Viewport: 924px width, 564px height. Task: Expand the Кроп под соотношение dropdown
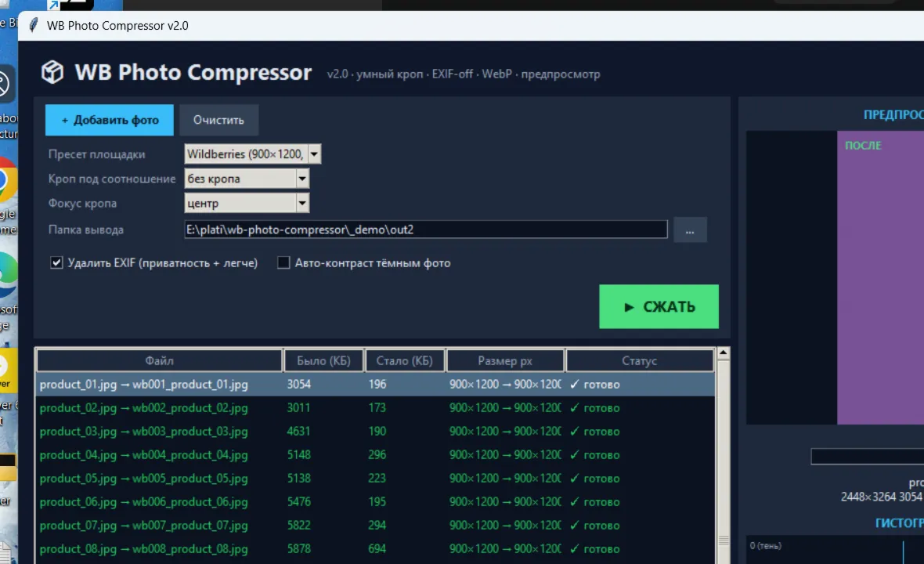302,179
